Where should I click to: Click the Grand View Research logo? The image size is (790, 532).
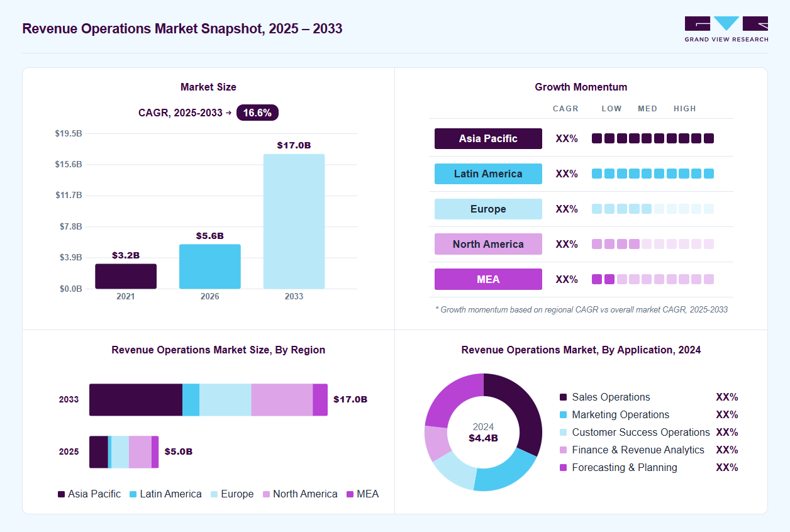point(726,29)
